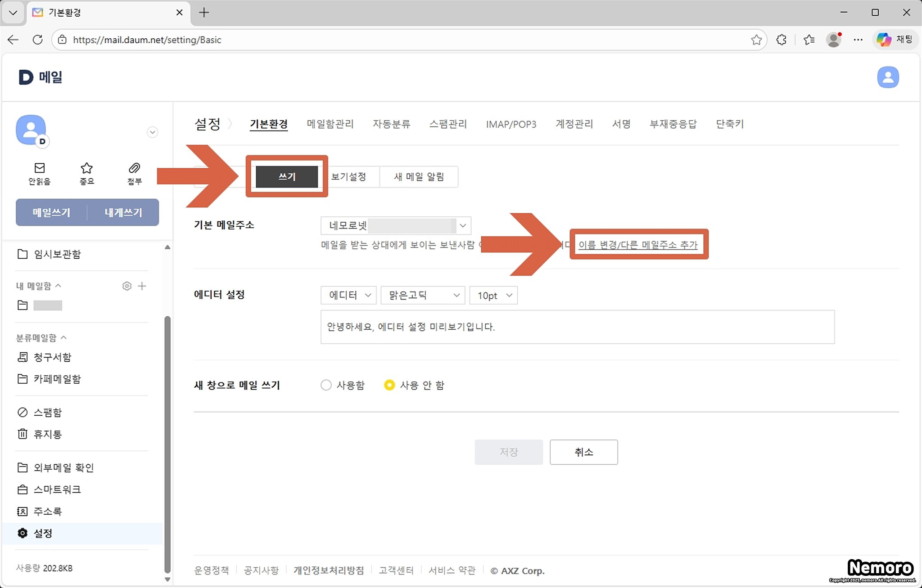The width and height of the screenshot is (922, 588).
Task: Click the top-right profile avatar
Action: pyautogui.click(x=887, y=77)
